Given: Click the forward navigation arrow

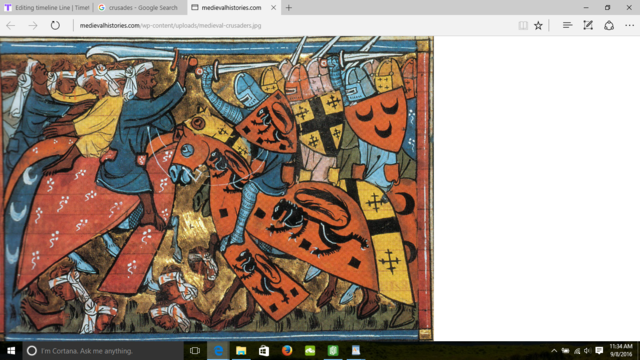Looking at the screenshot, I should pyautogui.click(x=33, y=25).
